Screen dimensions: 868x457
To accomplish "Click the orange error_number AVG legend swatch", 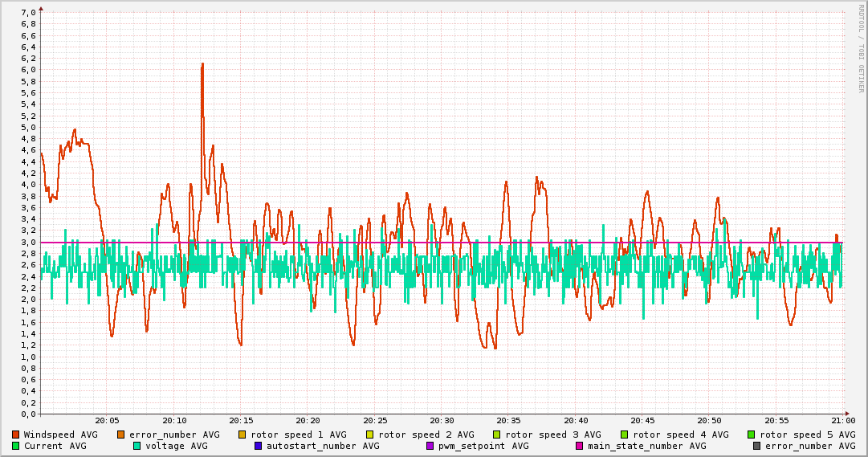I will [x=121, y=435].
